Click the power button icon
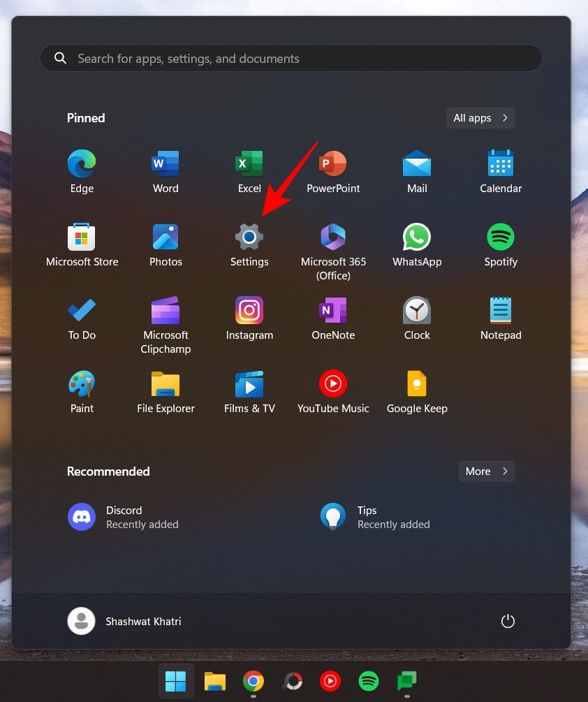588x702 pixels. click(508, 621)
